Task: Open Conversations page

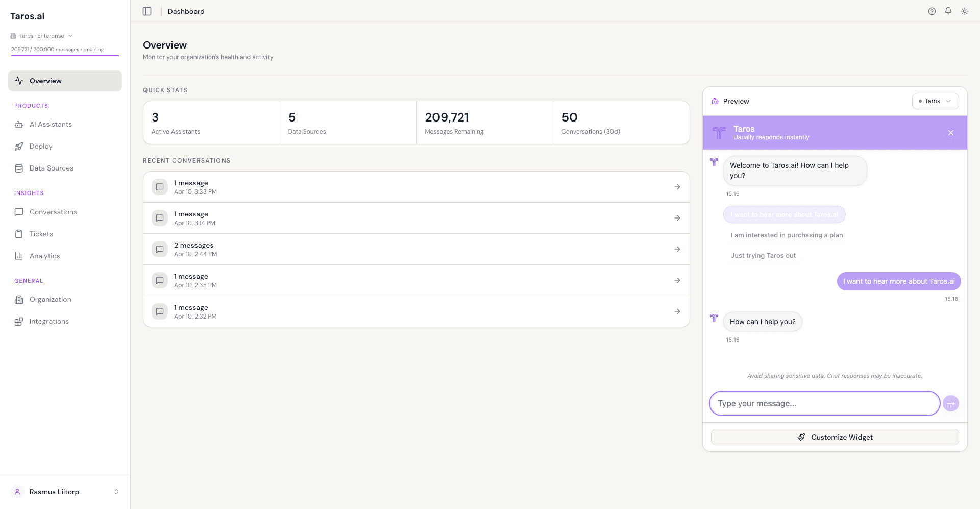Action: 65,212
